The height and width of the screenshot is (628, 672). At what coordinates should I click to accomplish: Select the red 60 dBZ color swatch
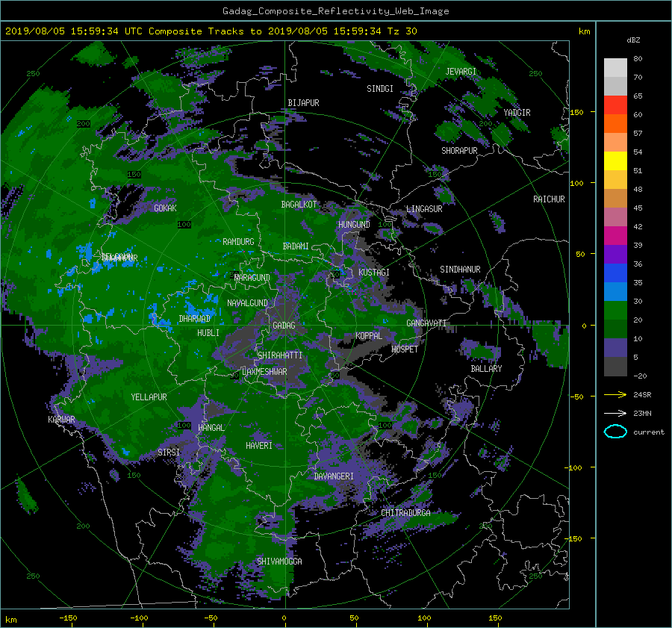coord(615,105)
